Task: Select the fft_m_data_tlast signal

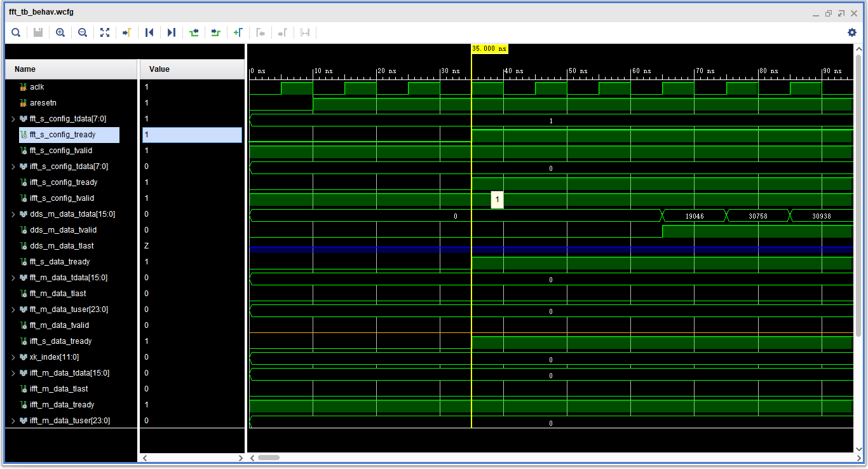Action: point(58,294)
